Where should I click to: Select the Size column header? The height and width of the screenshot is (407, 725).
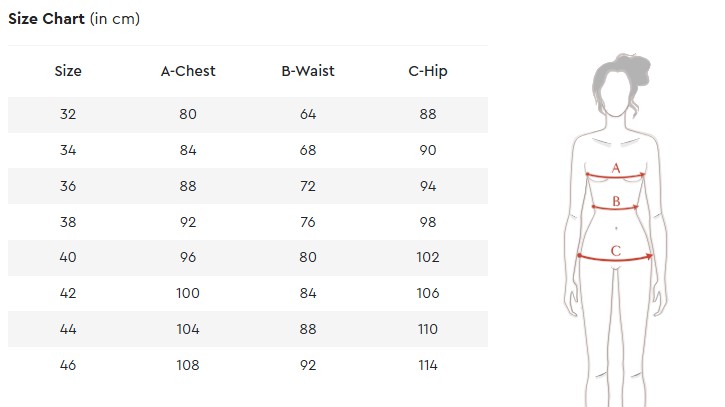(68, 71)
